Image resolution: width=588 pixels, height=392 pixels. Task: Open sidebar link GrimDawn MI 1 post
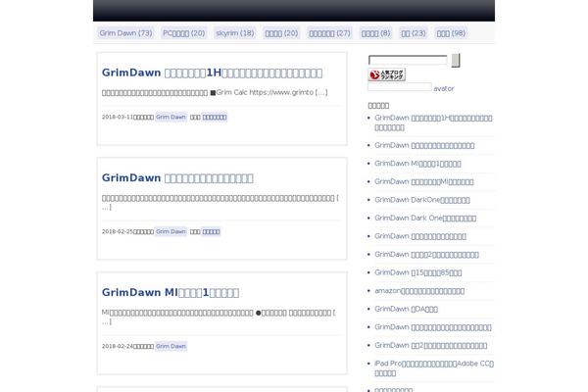417,164
